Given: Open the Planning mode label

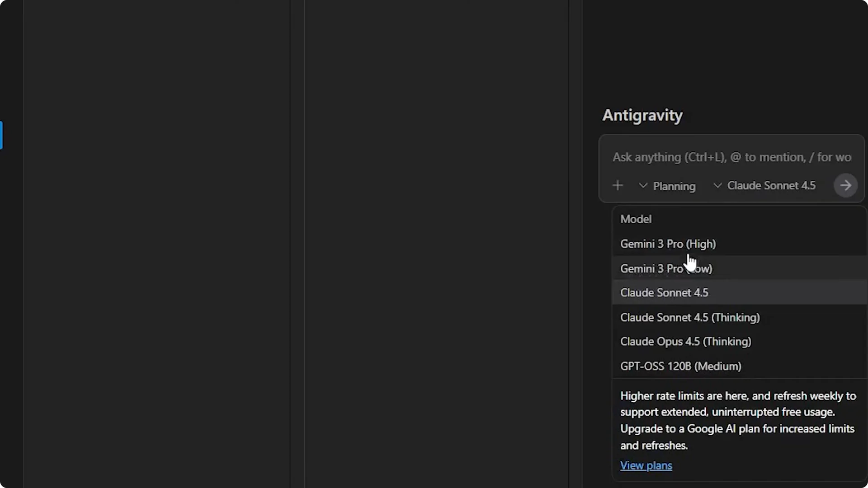Looking at the screenshot, I should pyautogui.click(x=674, y=186).
